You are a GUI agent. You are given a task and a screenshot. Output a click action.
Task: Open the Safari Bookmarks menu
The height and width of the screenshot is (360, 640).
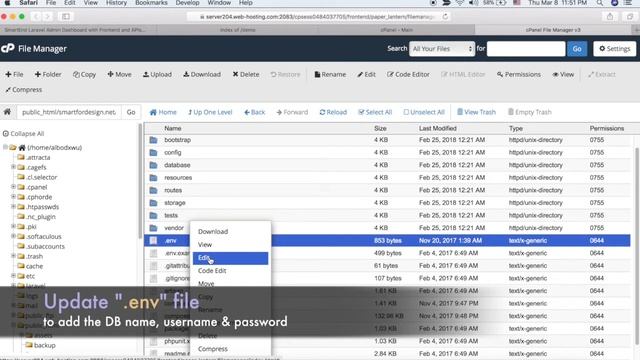[151, 3]
